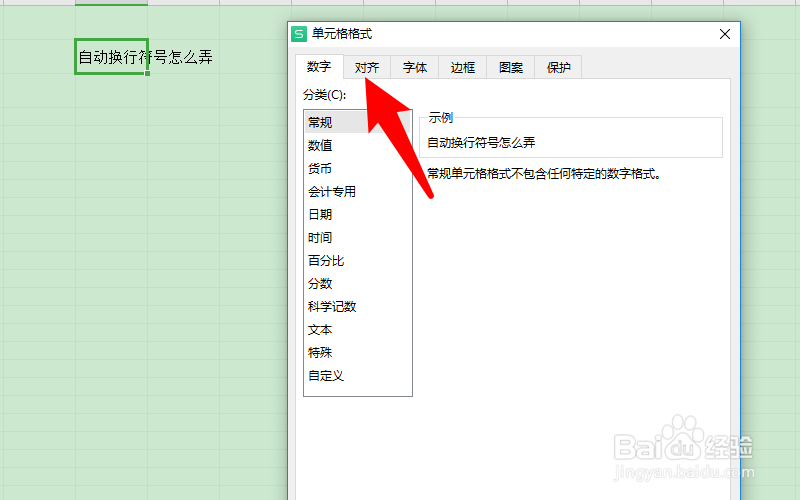Switch to the 边框 tab

(462, 67)
